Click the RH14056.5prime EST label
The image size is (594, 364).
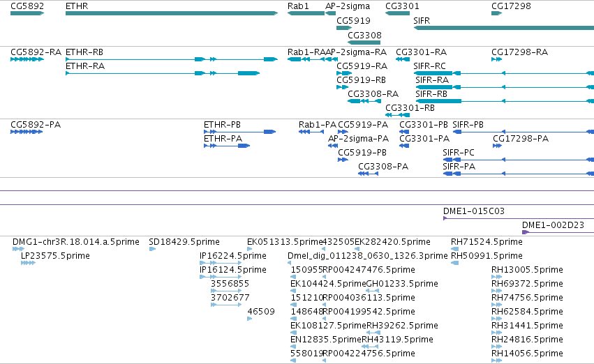[527, 354]
